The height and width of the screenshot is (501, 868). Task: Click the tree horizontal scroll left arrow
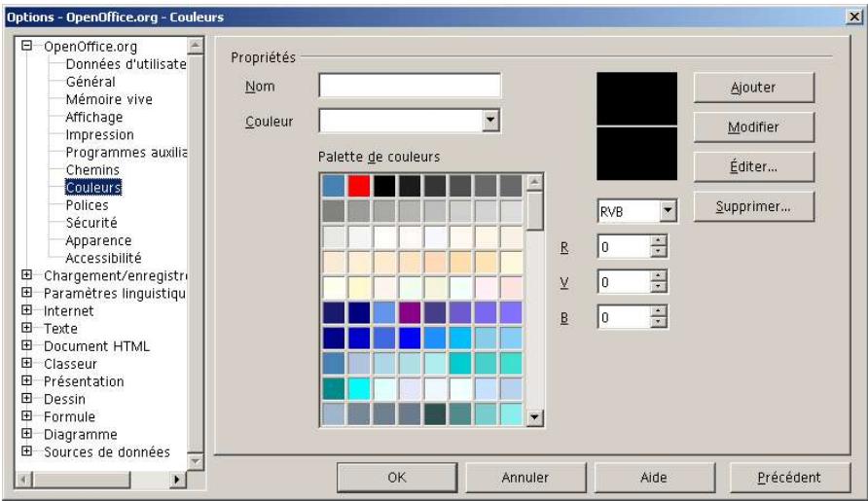point(23,480)
